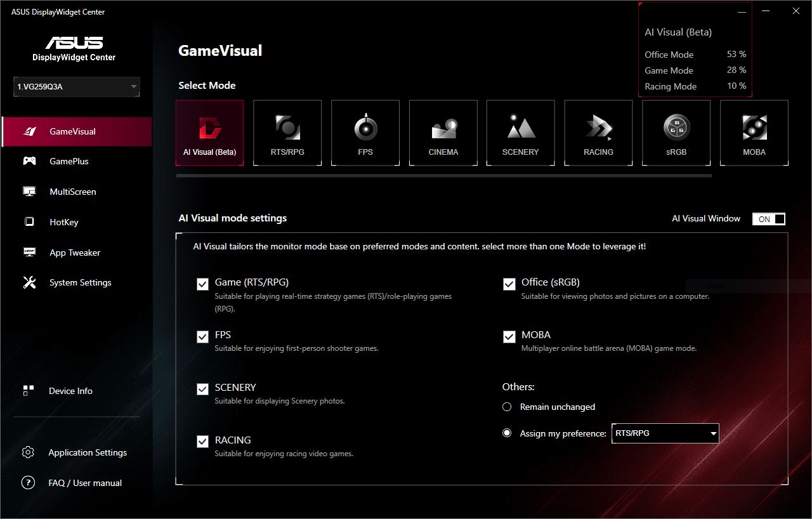Screen dimensions: 812x519
Task: Click the Device Info icon
Action: point(29,391)
